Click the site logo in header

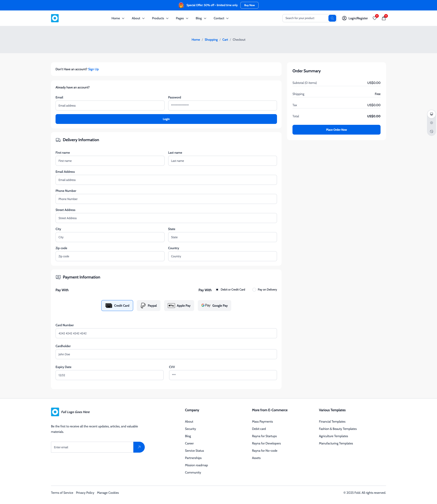(55, 18)
